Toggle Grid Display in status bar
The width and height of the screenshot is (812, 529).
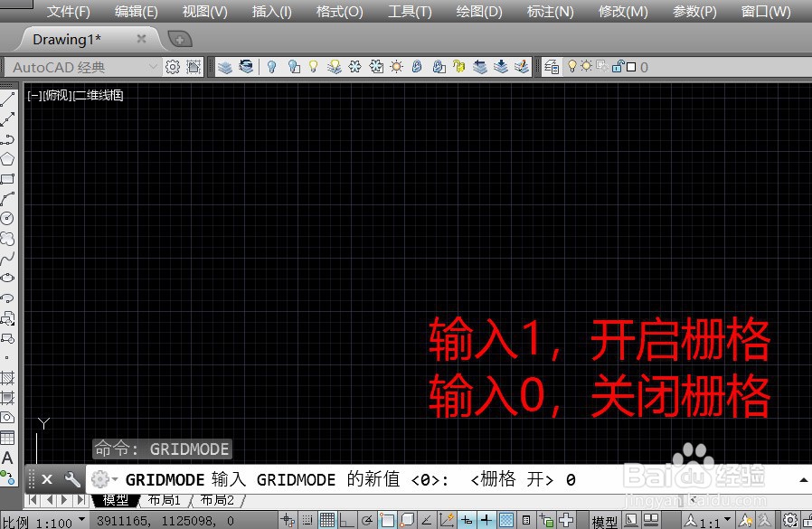327,520
